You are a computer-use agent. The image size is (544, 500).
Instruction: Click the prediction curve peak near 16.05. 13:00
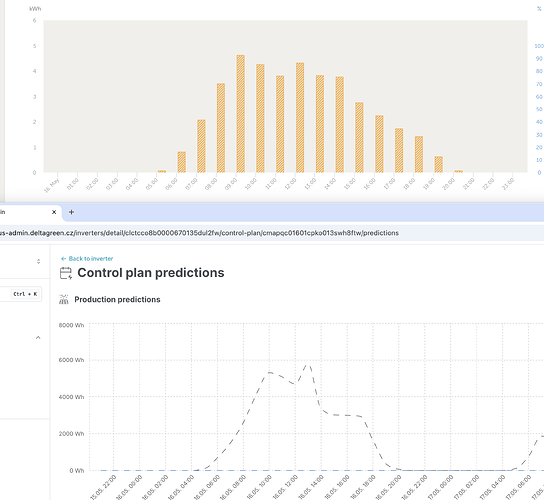point(308,365)
